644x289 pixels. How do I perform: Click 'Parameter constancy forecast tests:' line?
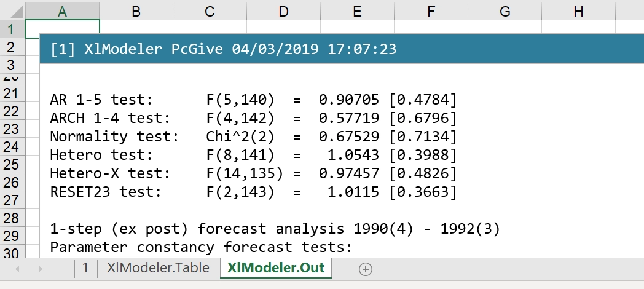pyautogui.click(x=202, y=247)
